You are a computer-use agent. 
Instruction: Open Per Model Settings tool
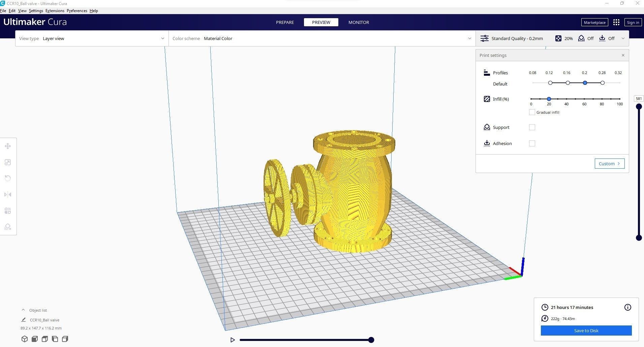pyautogui.click(x=7, y=210)
